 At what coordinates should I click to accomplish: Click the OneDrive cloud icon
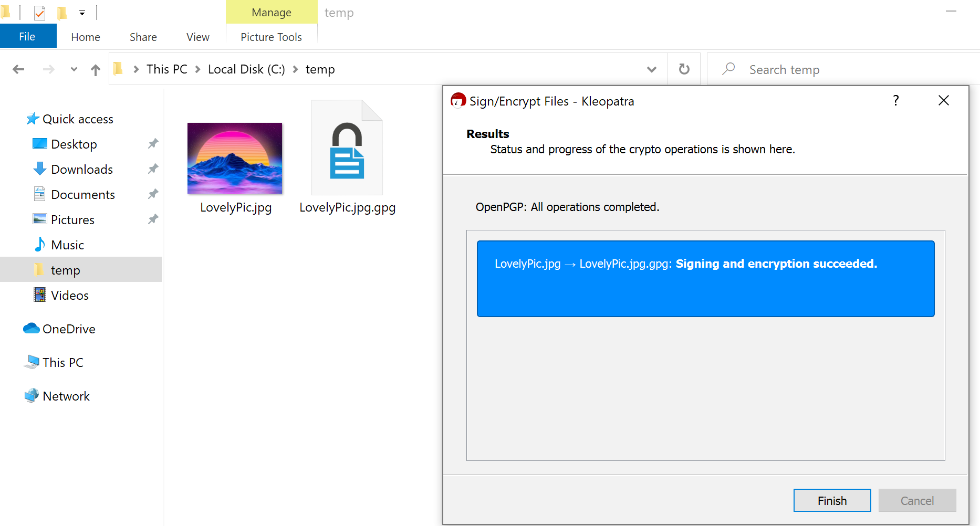pos(32,328)
